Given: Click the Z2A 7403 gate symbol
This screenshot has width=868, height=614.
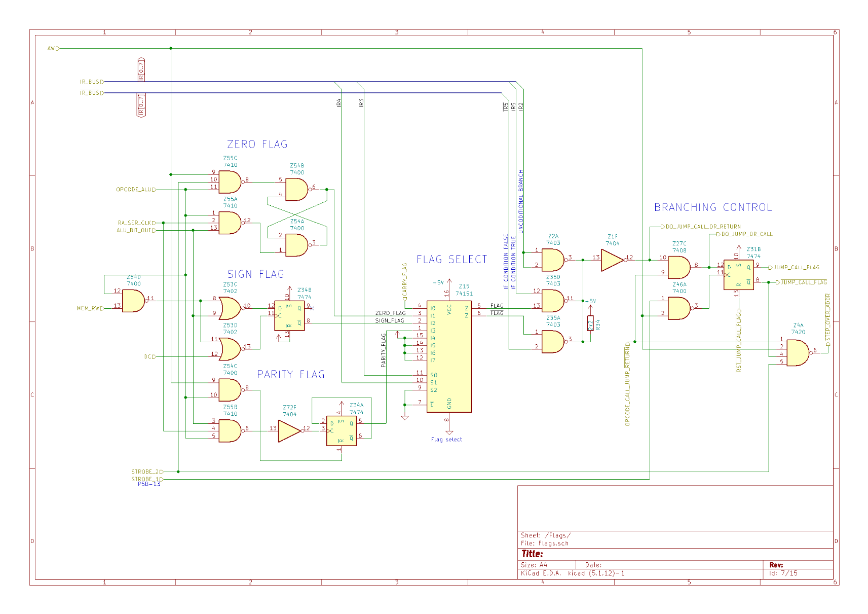Looking at the screenshot, I should (552, 260).
